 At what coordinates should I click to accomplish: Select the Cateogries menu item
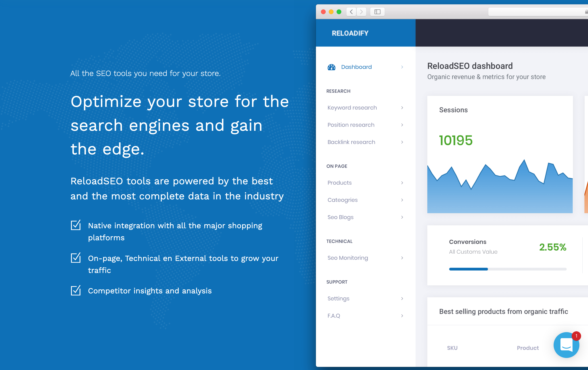point(342,200)
